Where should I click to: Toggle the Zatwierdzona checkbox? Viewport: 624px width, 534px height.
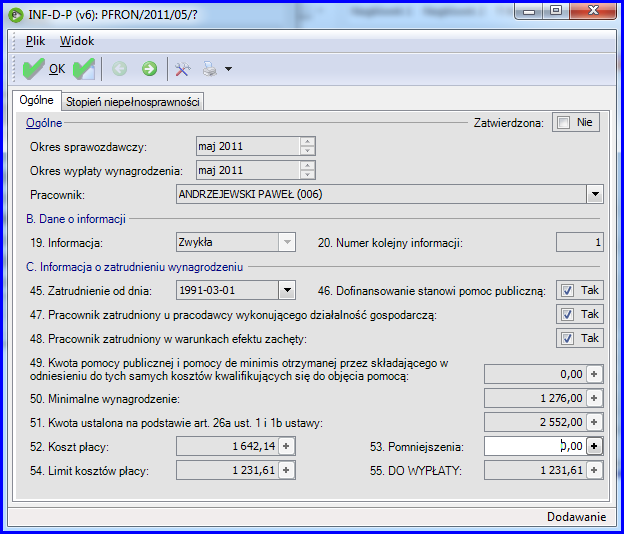click(564, 123)
